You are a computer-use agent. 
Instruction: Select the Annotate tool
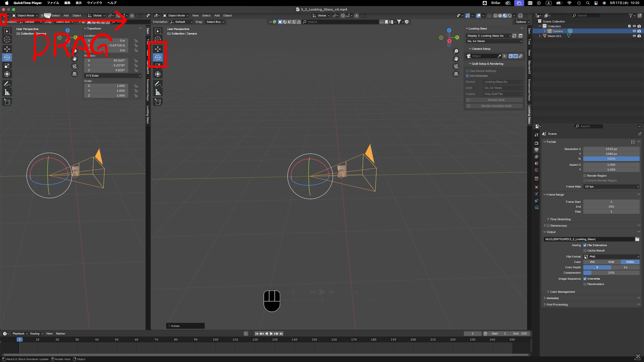click(x=158, y=84)
